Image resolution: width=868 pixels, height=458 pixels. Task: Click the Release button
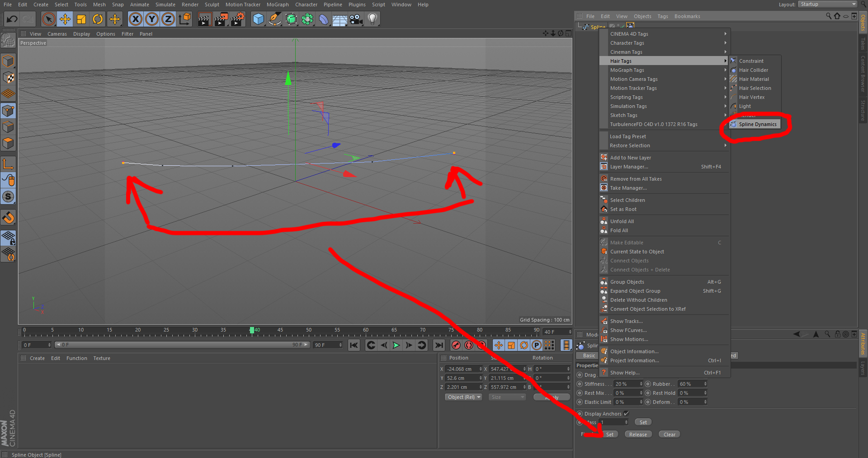638,435
